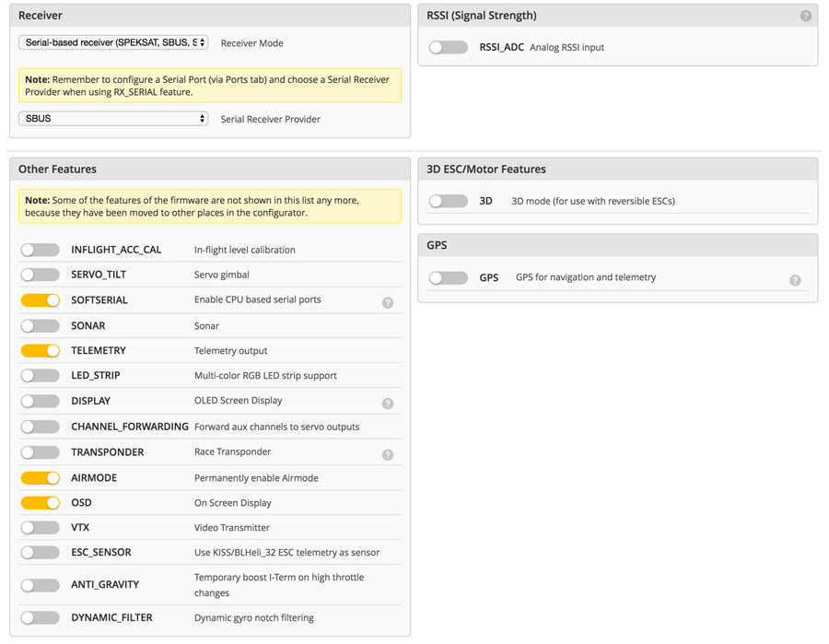
Task: Click "Permanently enable Airmode" text
Action: click(x=256, y=478)
